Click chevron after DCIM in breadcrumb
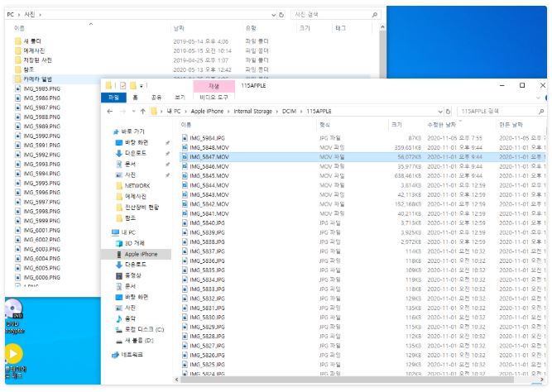 tap(302, 112)
